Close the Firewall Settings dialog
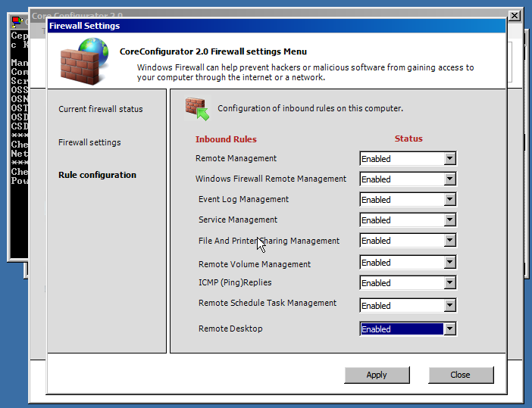532x408 pixels. coord(461,375)
